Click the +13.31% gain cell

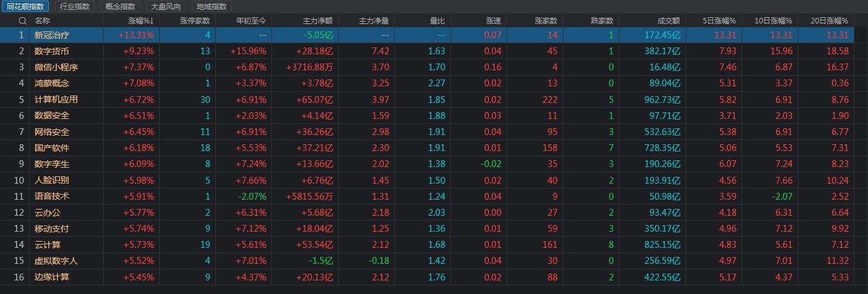[x=136, y=35]
